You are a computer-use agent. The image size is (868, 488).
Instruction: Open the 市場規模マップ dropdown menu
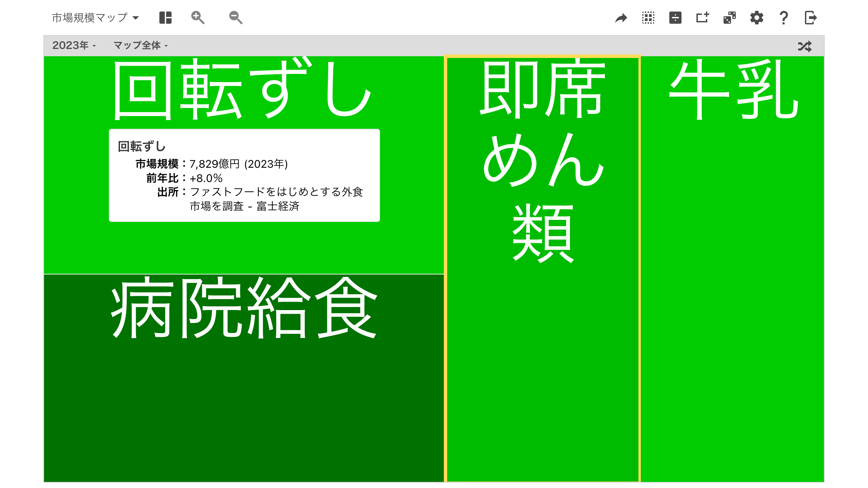(x=95, y=18)
